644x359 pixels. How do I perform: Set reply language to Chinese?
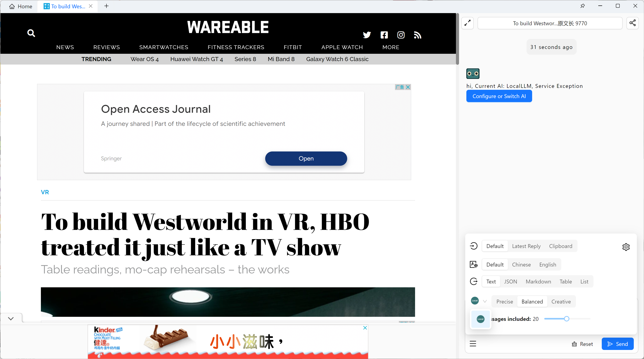click(521, 265)
